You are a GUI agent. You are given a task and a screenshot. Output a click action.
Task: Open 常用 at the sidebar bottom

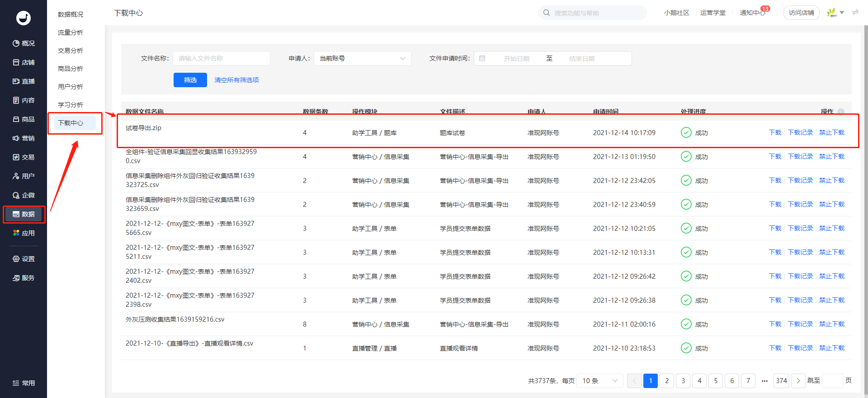pos(24,383)
